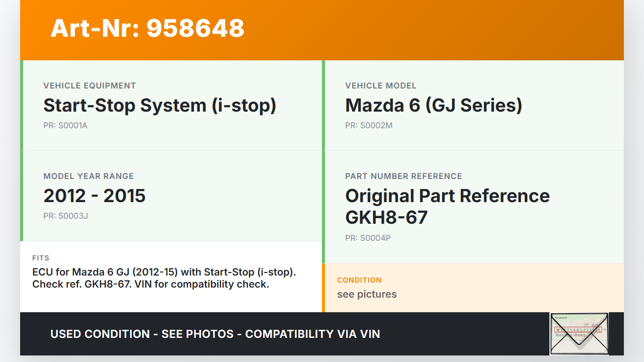This screenshot has height=362, width=644.
Task: Click the PR: S0004P code
Action: [368, 238]
